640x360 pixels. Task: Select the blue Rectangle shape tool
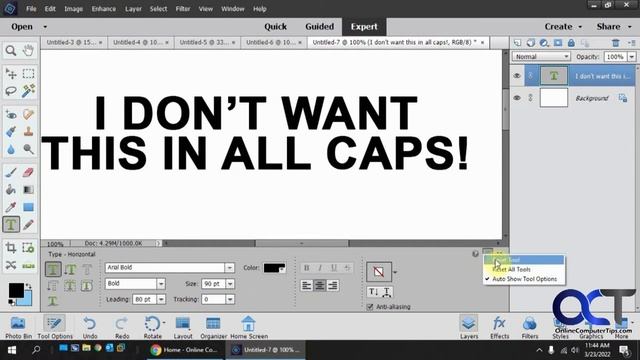click(x=28, y=207)
